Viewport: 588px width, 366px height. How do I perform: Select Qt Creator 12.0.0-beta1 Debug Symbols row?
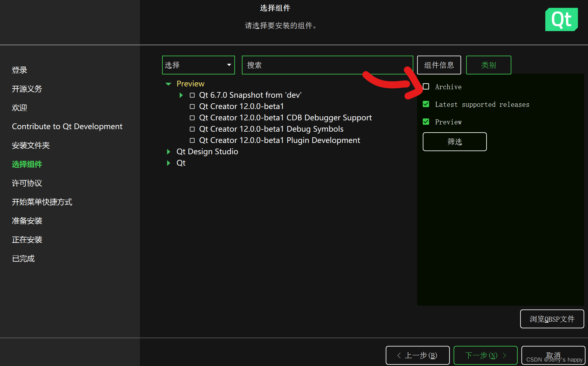(x=271, y=129)
